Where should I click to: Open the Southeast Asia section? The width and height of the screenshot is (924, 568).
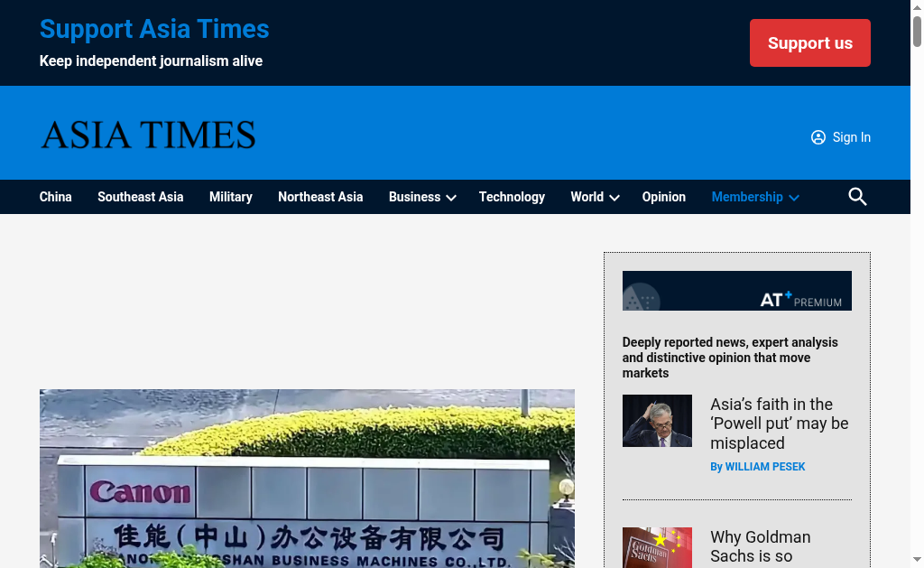coord(140,197)
